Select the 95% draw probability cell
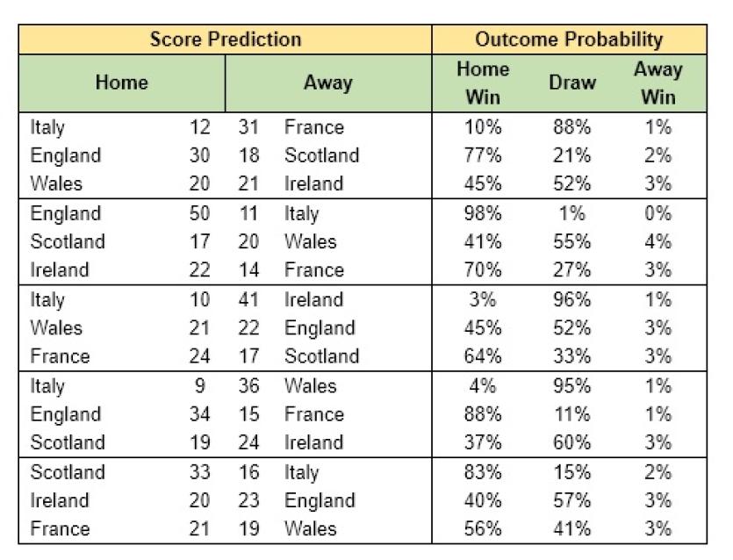The width and height of the screenshot is (733, 560). [571, 385]
